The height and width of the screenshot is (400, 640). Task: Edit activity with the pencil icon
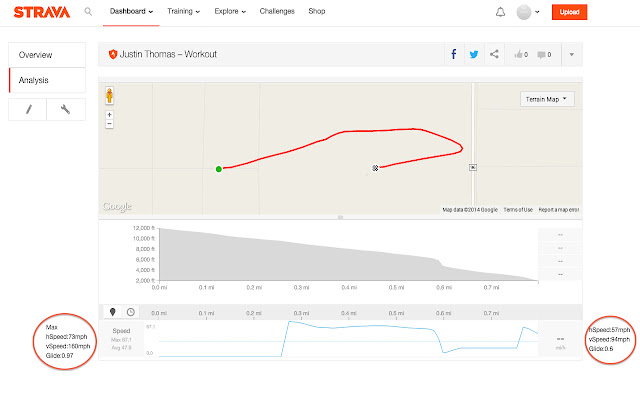pyautogui.click(x=28, y=109)
